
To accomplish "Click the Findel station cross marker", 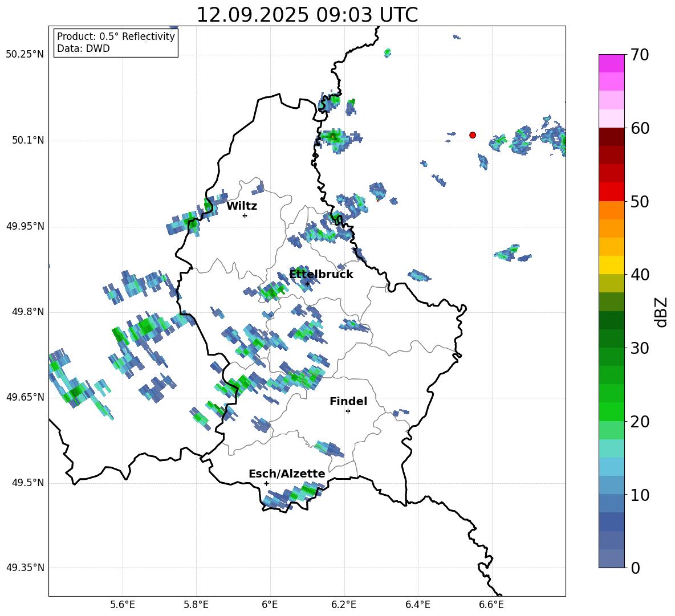I will [348, 411].
